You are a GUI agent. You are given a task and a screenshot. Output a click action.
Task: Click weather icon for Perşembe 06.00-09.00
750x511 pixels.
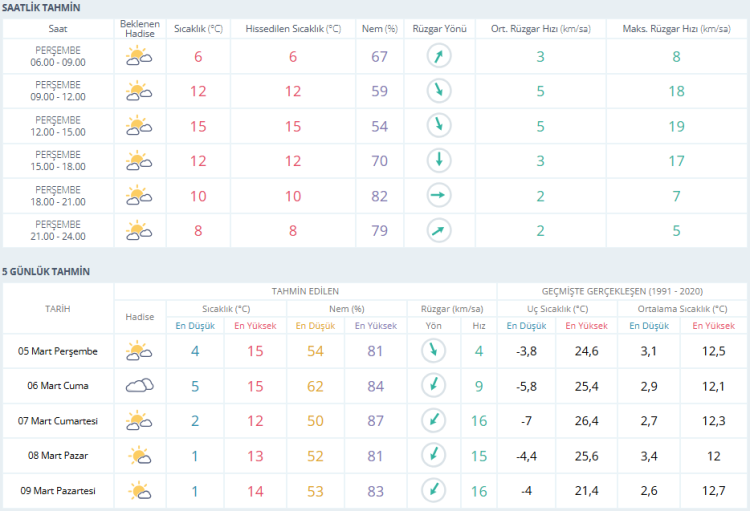(x=139, y=57)
